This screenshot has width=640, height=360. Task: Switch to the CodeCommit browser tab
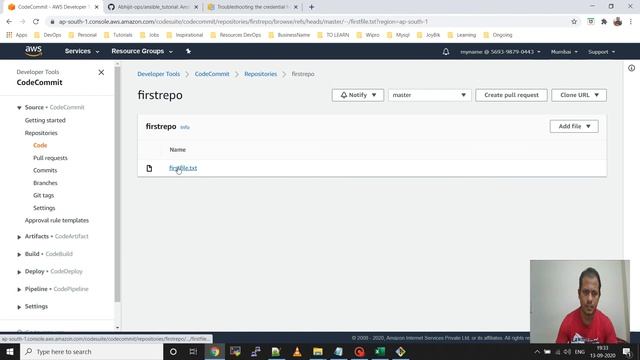(x=53, y=7)
